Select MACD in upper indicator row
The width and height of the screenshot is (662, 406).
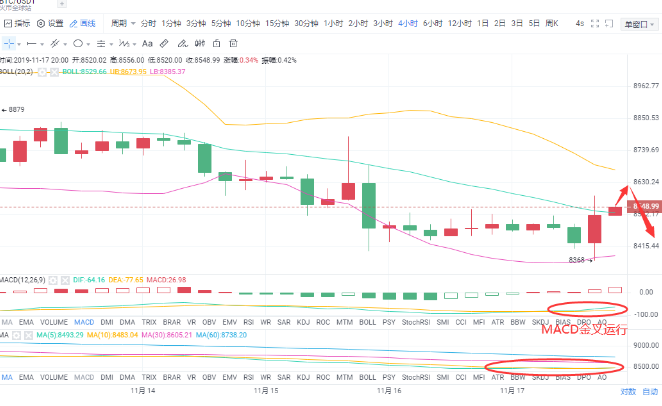coord(84,322)
